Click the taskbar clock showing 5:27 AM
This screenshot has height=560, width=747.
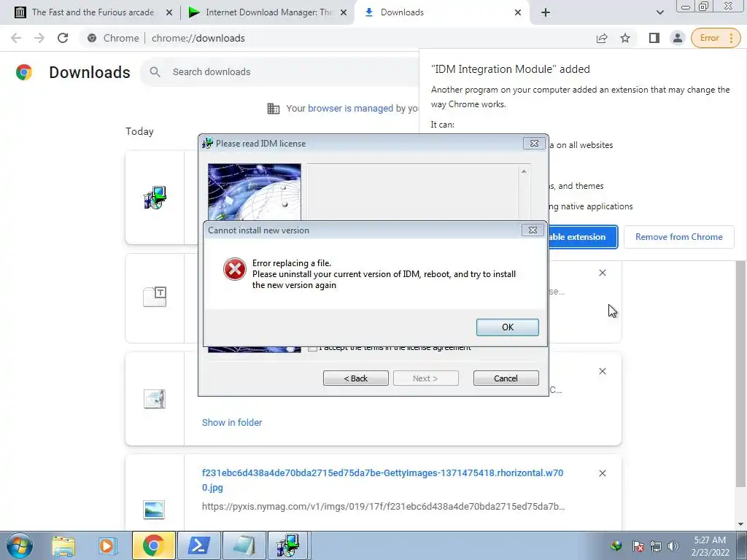(x=709, y=545)
